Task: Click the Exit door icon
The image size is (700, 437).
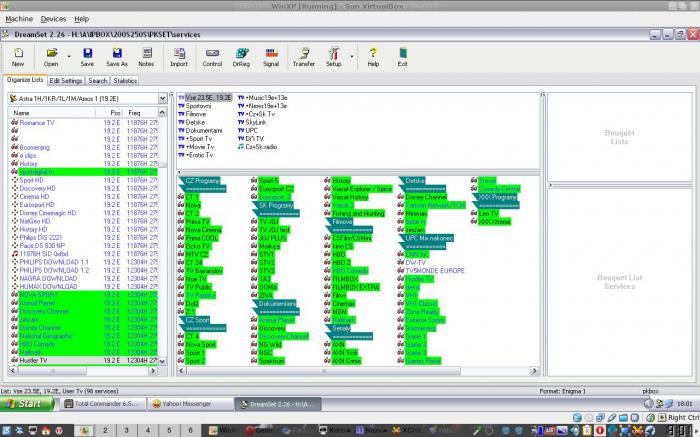Action: click(x=402, y=57)
